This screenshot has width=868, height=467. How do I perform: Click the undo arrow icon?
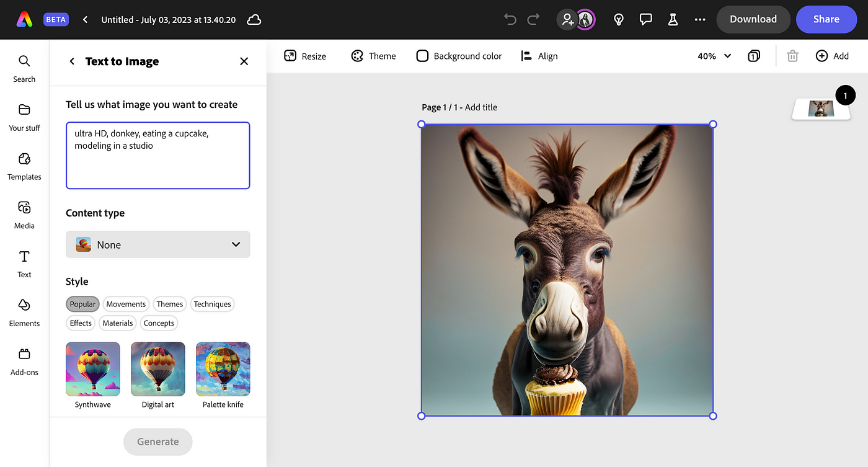coord(510,19)
